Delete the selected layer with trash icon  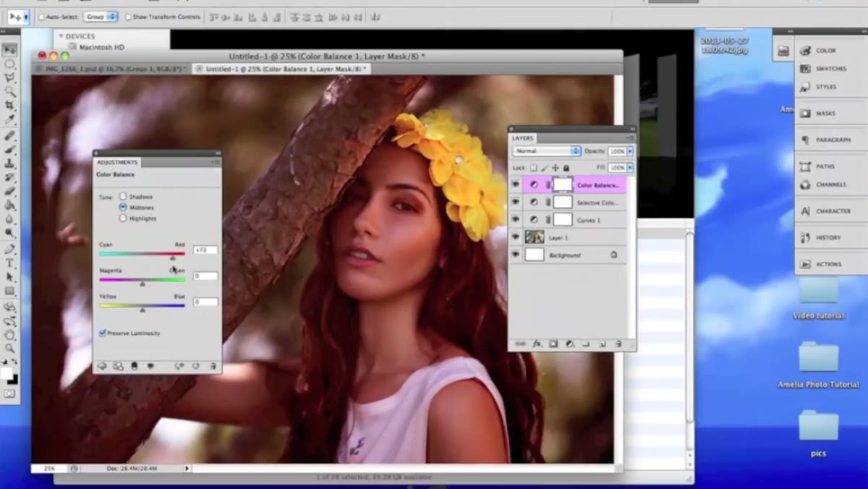(x=618, y=344)
